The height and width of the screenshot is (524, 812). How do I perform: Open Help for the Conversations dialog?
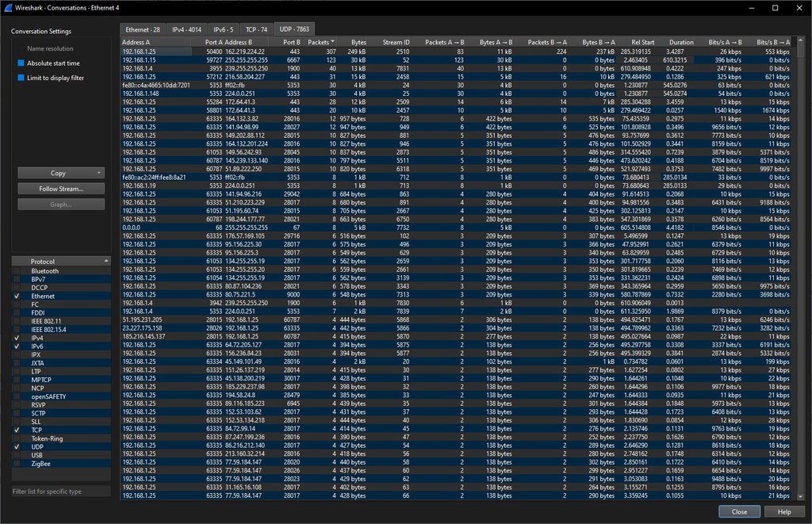pyautogui.click(x=784, y=511)
